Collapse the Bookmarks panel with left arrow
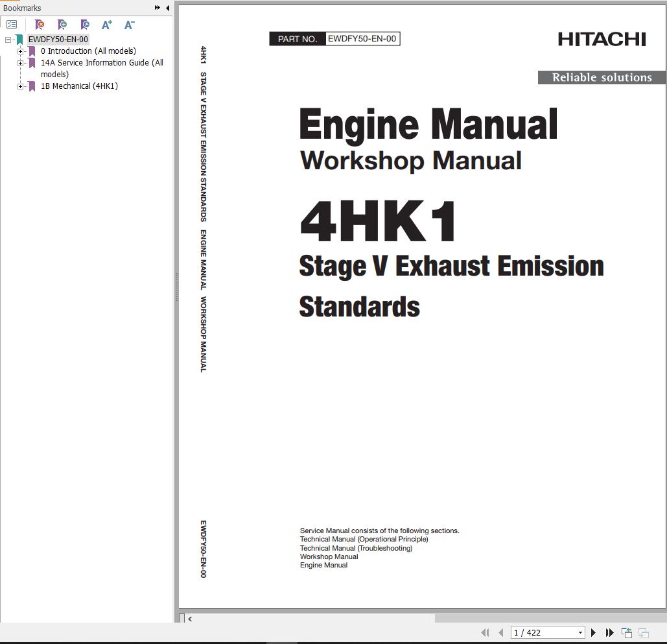 click(168, 8)
